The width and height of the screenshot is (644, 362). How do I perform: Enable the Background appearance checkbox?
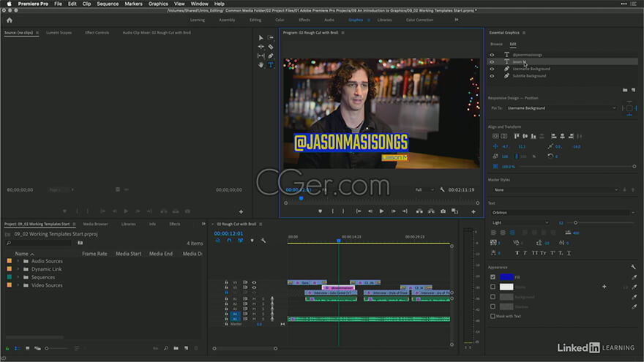point(493,297)
